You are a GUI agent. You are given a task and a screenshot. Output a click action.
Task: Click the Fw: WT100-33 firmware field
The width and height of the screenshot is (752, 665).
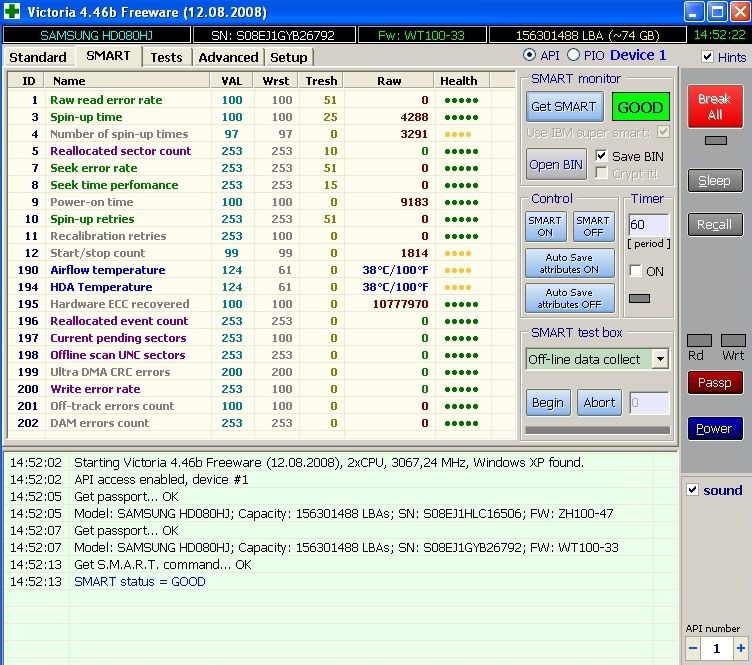pyautogui.click(x=421, y=35)
